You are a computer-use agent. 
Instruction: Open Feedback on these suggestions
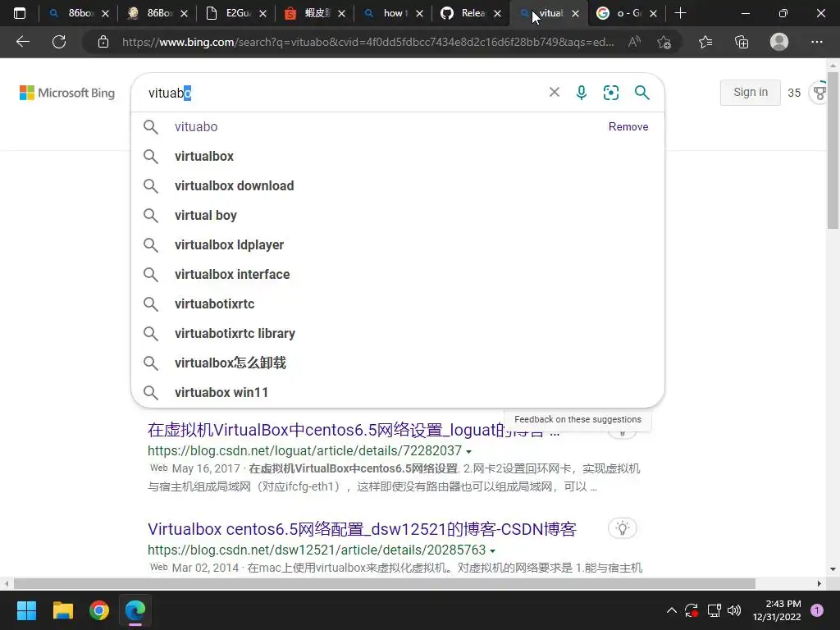click(577, 419)
